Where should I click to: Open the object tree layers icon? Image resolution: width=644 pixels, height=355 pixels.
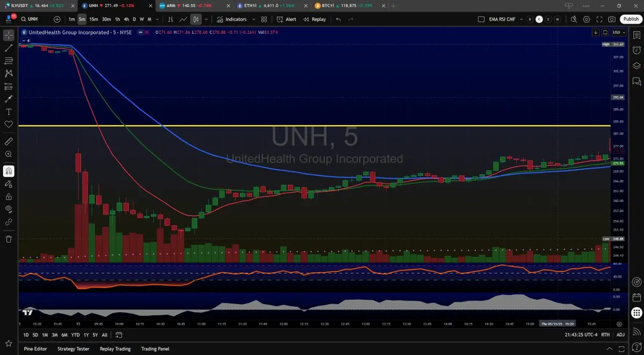click(636, 66)
